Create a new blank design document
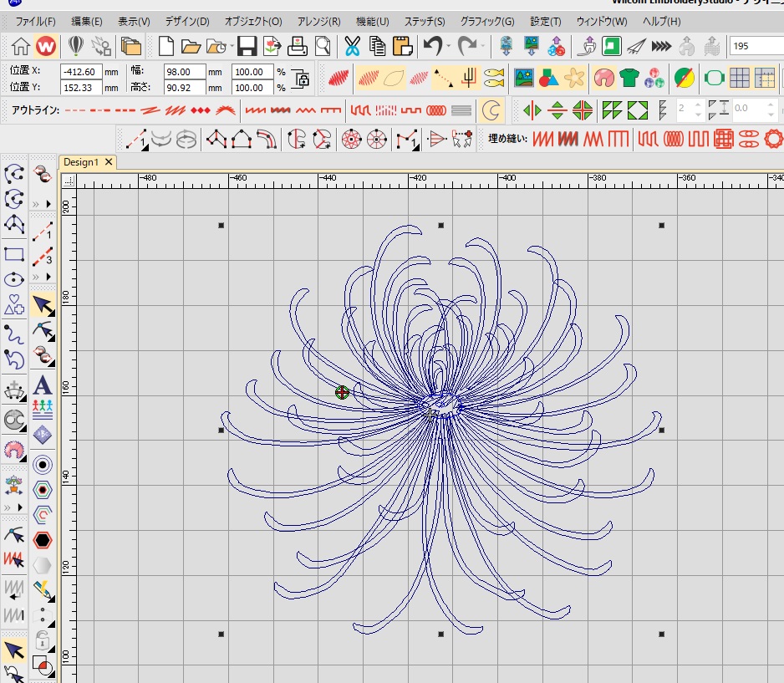Viewport: 784px width, 683px height. point(166,47)
